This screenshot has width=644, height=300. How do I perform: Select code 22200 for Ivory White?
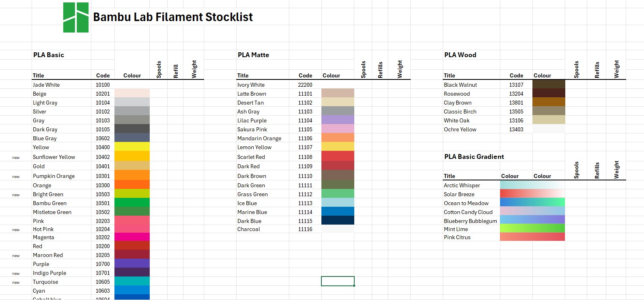pos(305,85)
